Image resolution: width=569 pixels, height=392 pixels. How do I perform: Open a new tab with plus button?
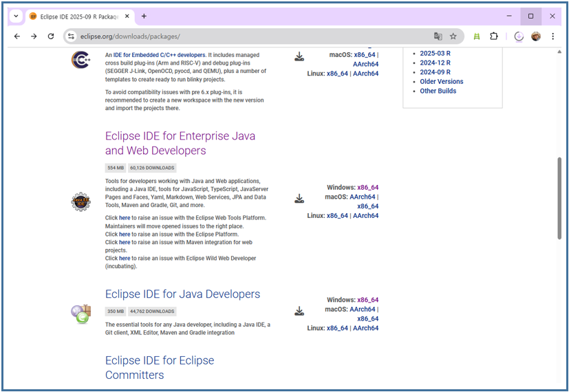point(144,16)
